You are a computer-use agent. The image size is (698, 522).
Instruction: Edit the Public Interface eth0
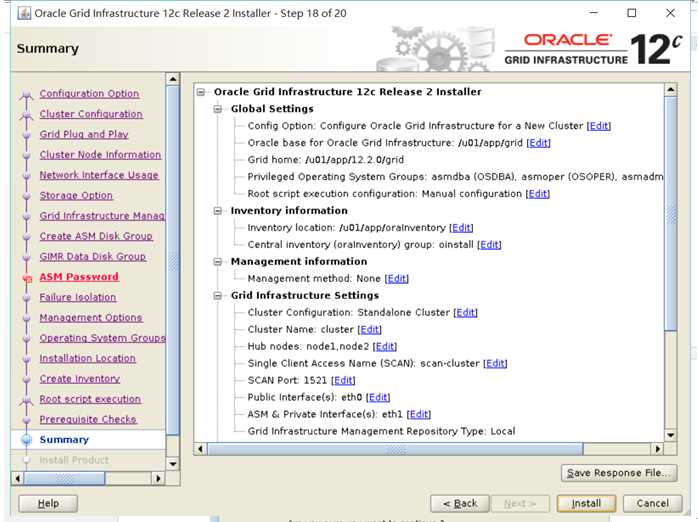pos(378,397)
